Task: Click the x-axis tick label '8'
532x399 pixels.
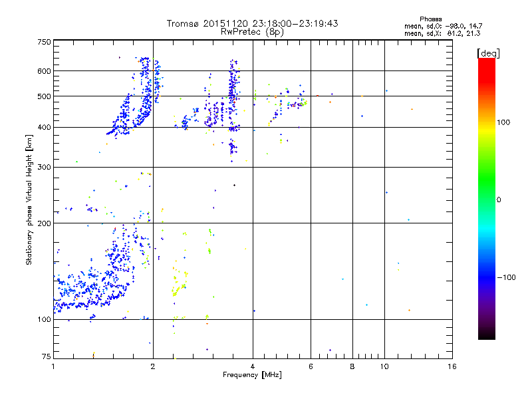Action: 352,366
